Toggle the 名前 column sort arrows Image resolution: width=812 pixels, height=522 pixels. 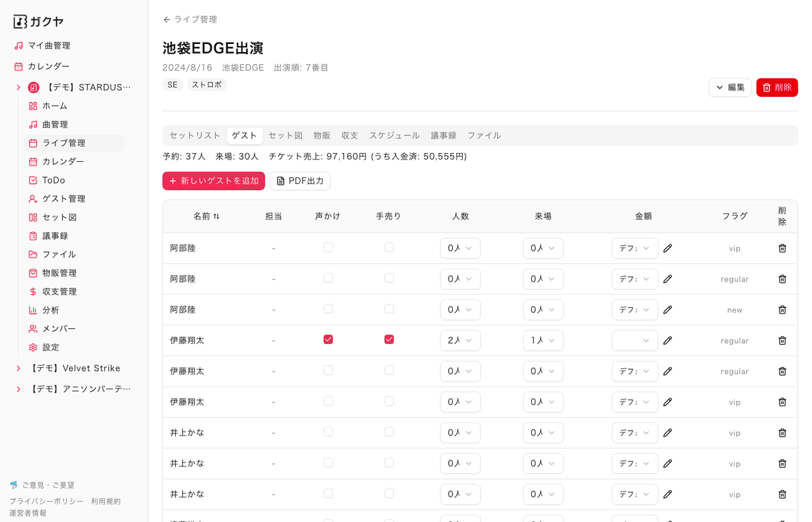pyautogui.click(x=217, y=216)
